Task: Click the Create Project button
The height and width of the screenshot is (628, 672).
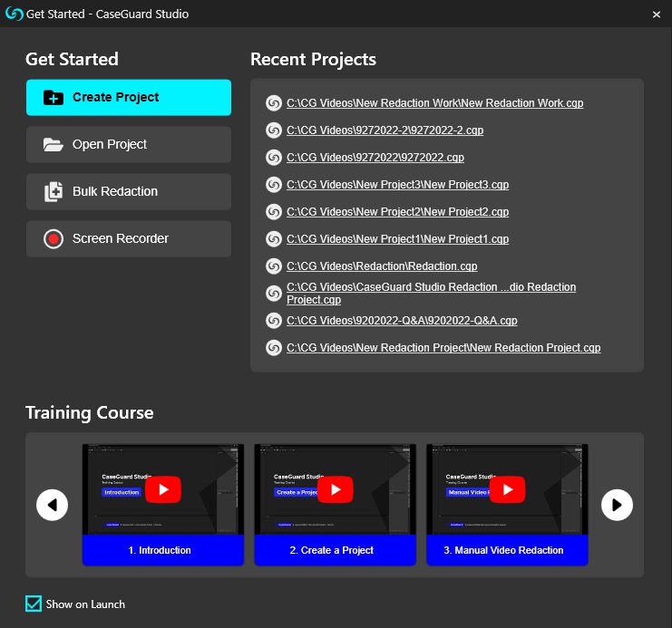Action: click(x=129, y=97)
